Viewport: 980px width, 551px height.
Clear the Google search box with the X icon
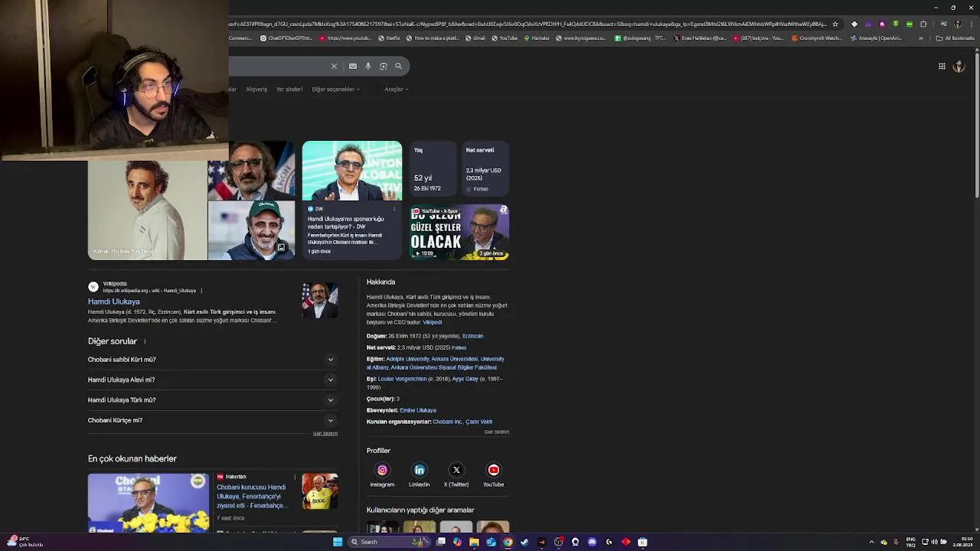click(x=334, y=66)
